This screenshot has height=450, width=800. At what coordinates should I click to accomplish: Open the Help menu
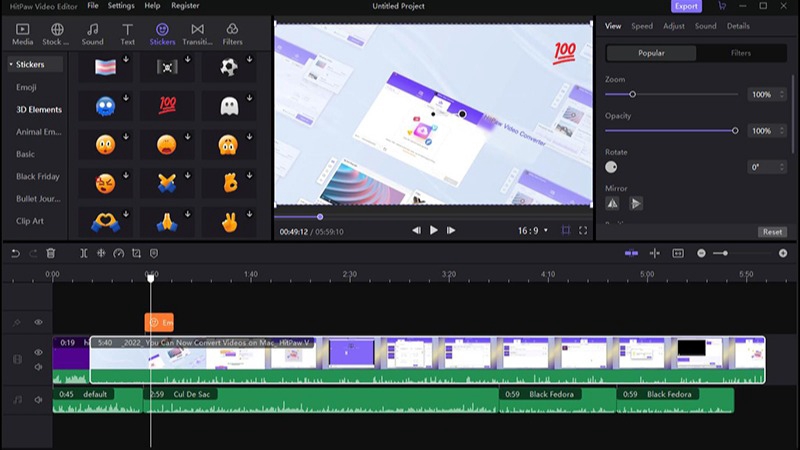click(152, 6)
